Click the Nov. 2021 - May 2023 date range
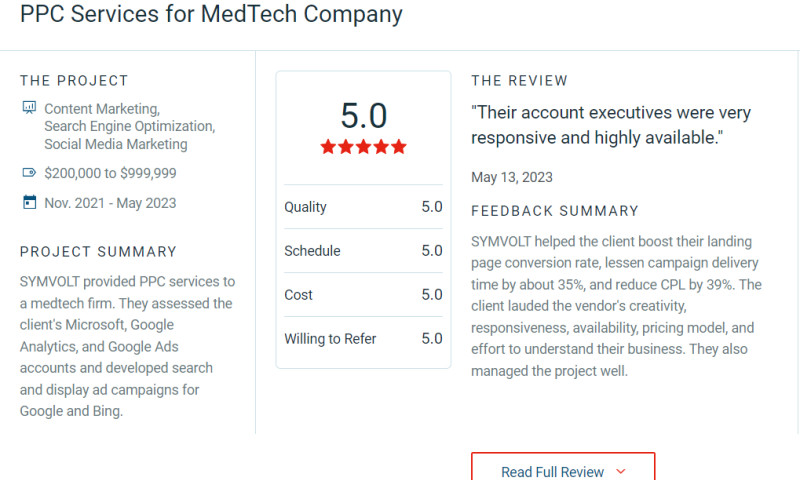The image size is (800, 480). click(x=110, y=203)
